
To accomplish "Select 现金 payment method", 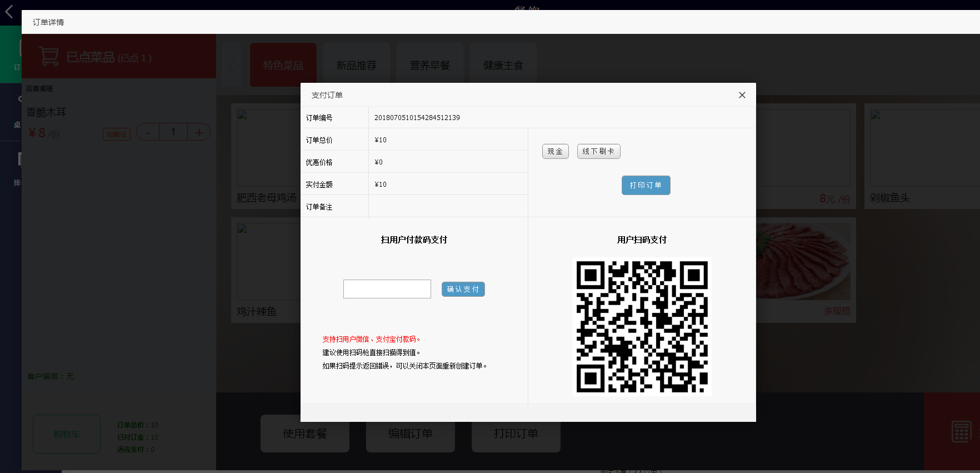I will coord(555,151).
